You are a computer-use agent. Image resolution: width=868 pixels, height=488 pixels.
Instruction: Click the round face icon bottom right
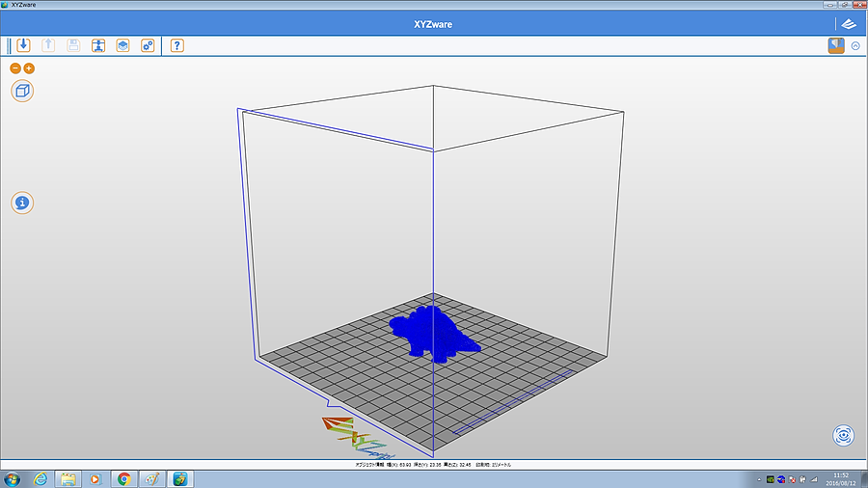point(843,435)
